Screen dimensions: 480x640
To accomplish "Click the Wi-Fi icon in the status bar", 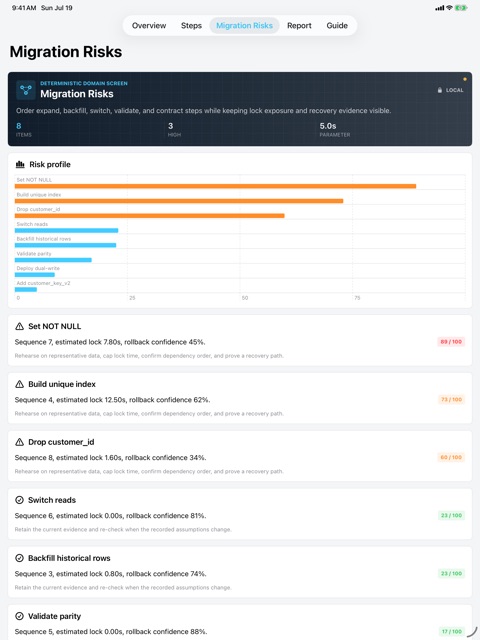I will click(449, 8).
